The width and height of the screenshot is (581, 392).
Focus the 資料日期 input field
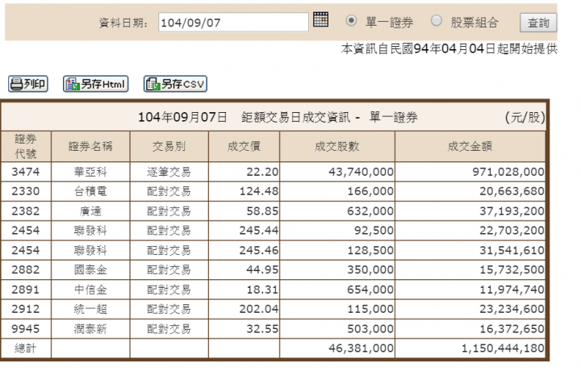coord(233,23)
